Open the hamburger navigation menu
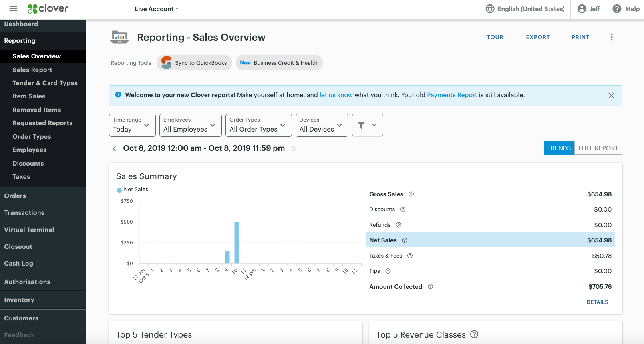The image size is (644, 344). click(13, 9)
